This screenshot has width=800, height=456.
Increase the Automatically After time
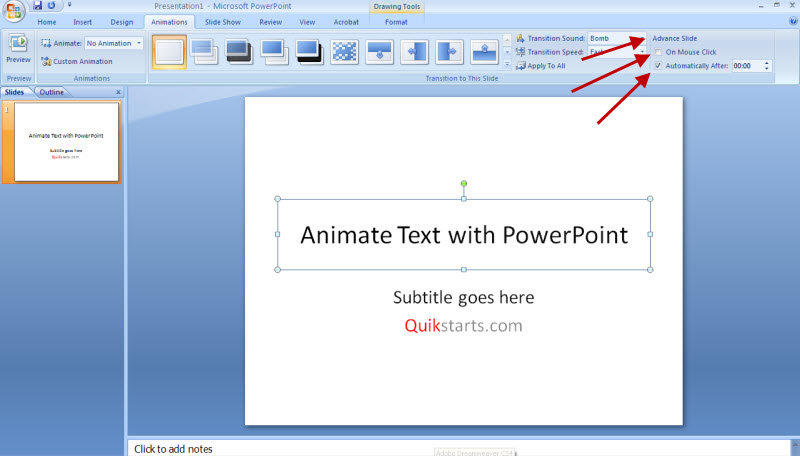point(767,63)
